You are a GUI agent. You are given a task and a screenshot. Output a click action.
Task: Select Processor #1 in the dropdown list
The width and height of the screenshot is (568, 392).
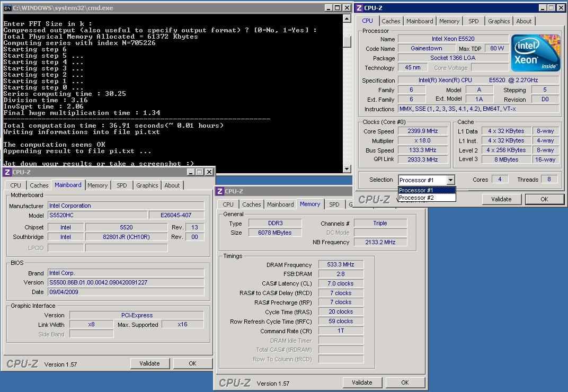pyautogui.click(x=427, y=190)
